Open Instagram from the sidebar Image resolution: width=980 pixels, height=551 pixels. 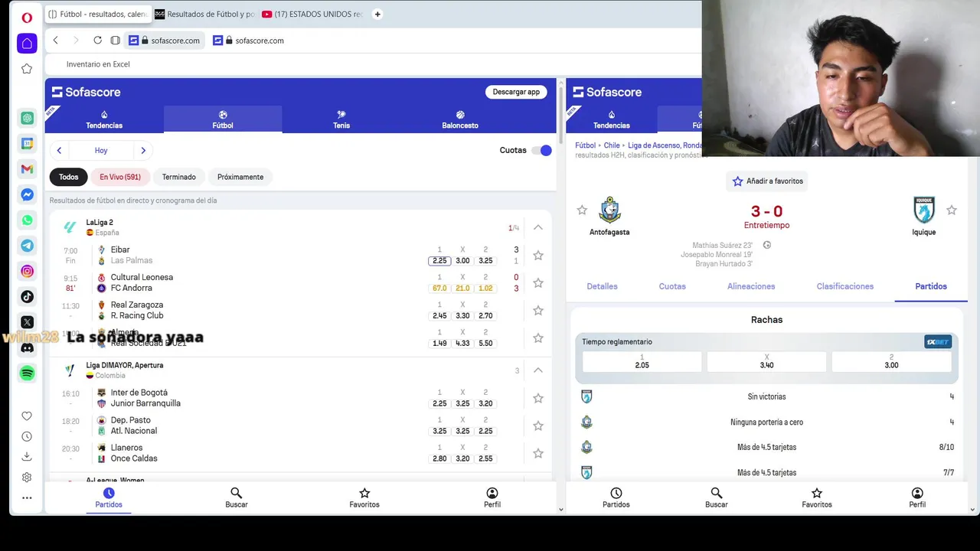(27, 271)
